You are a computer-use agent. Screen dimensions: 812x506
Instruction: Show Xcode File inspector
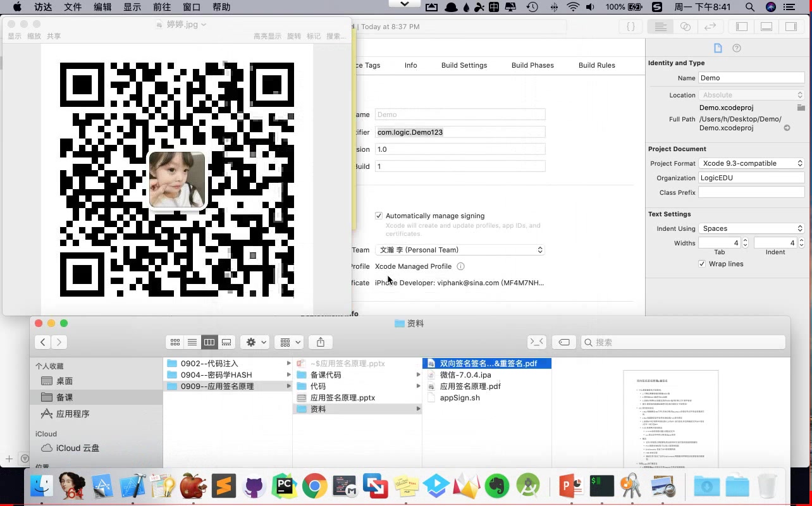tap(718, 48)
